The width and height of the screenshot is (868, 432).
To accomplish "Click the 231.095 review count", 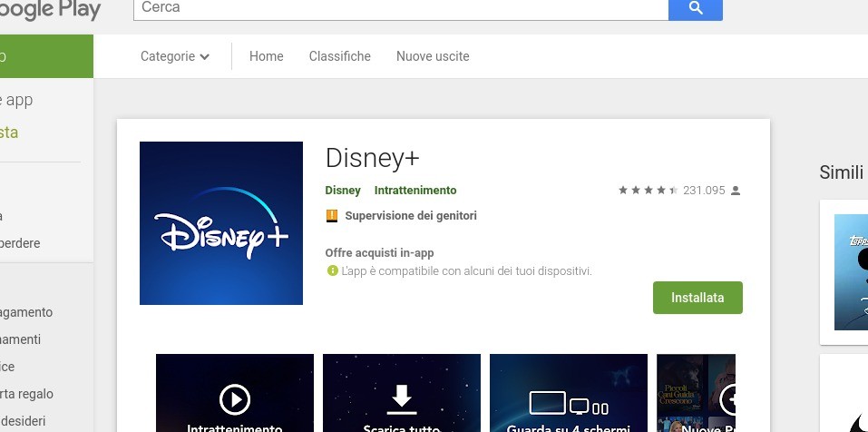I will pos(704,191).
